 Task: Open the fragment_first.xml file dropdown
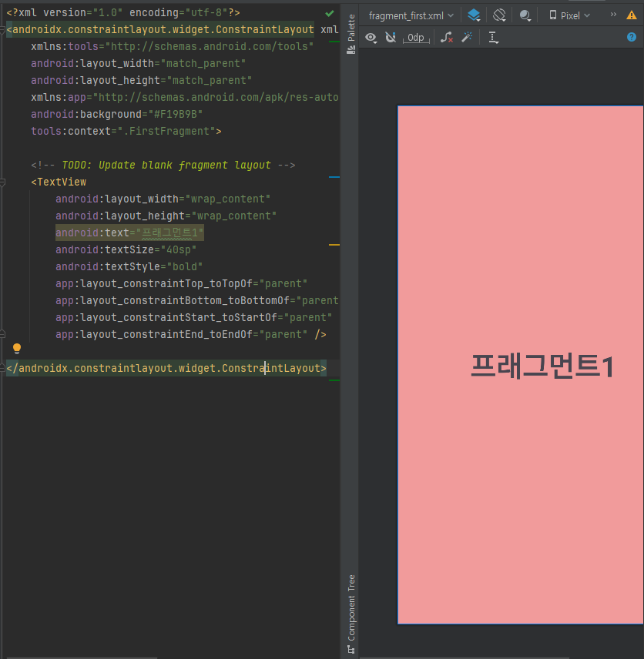point(411,16)
